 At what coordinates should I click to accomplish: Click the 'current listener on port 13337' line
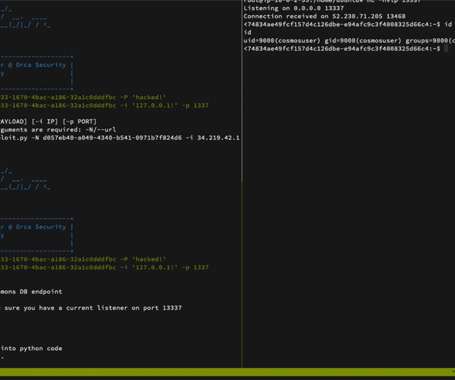[91, 308]
